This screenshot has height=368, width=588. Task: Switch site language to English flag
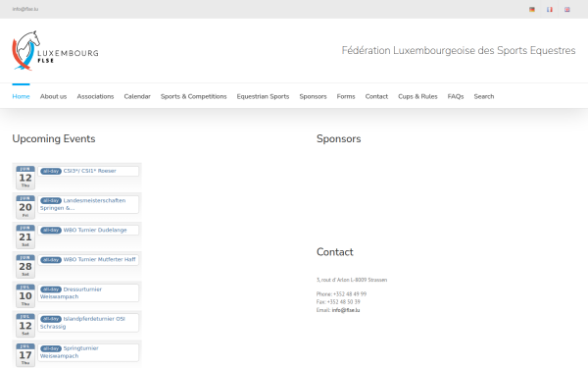point(567,10)
